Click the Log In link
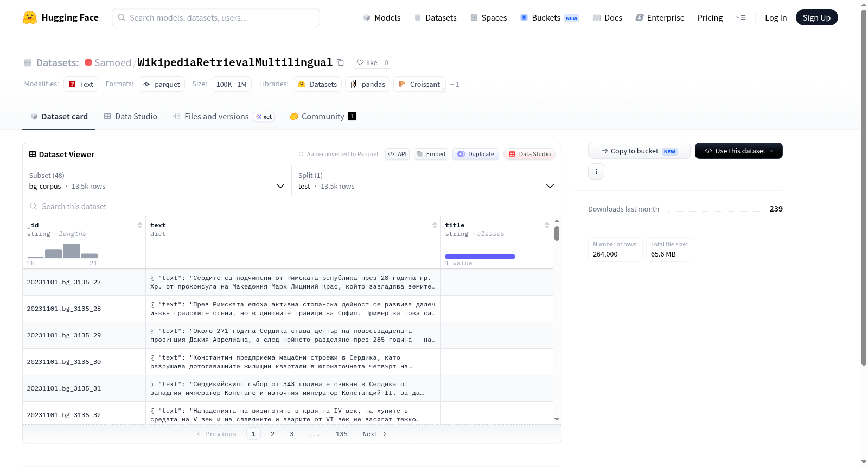Viewport: 868px width, 467px height. pyautogui.click(x=776, y=17)
